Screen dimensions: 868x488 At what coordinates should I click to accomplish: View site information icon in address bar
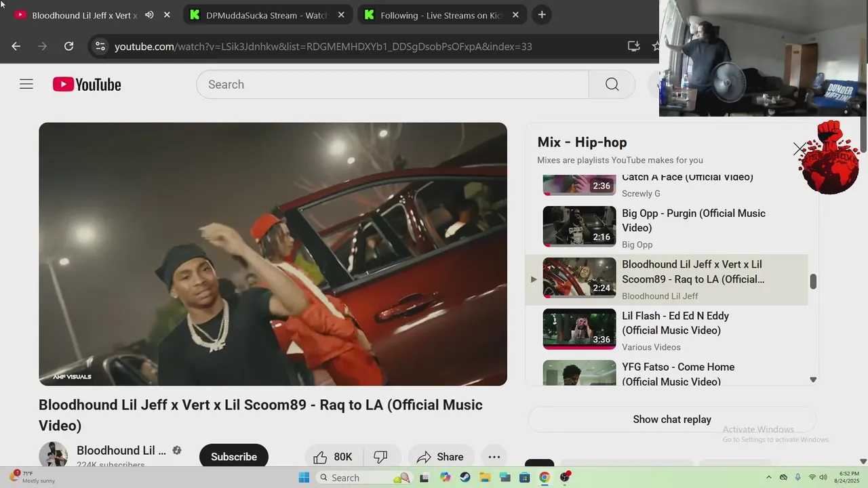(100, 46)
